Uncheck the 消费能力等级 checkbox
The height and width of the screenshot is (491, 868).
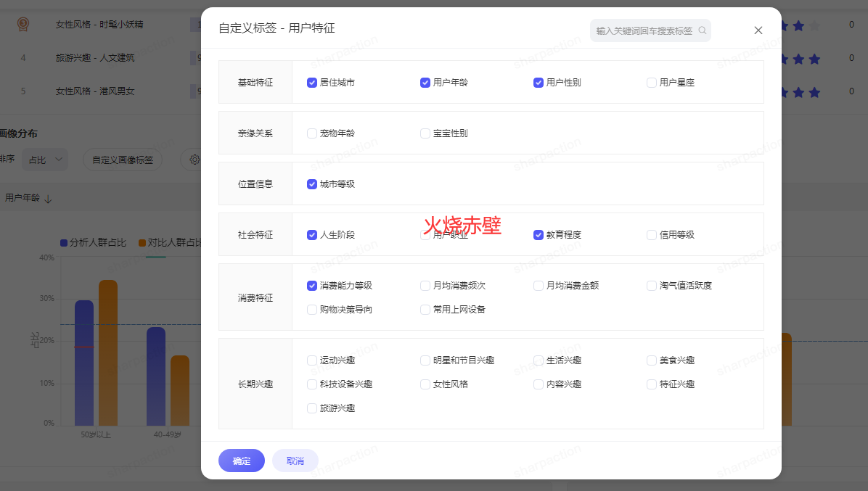coord(311,286)
